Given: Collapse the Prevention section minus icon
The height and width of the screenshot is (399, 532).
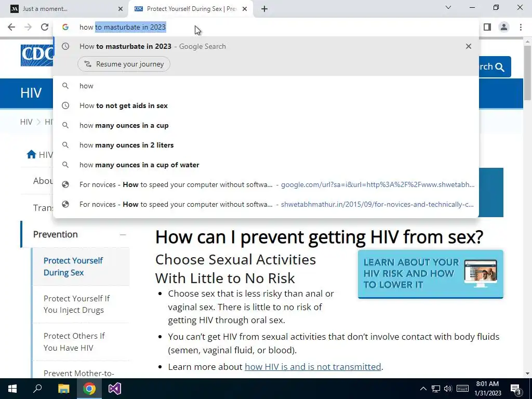Looking at the screenshot, I should point(123,234).
